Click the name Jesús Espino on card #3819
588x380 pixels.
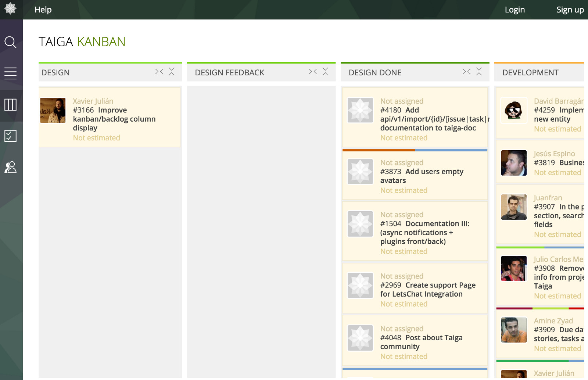[x=555, y=154]
